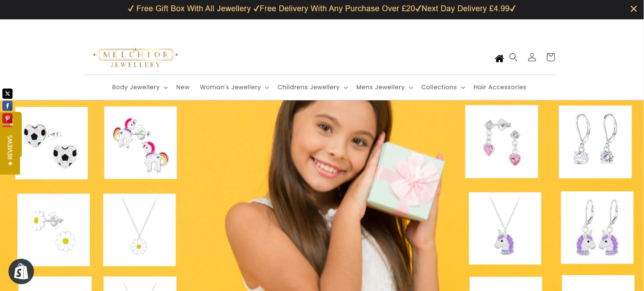644x291 pixels.
Task: Click the home icon in header
Action: (499, 58)
